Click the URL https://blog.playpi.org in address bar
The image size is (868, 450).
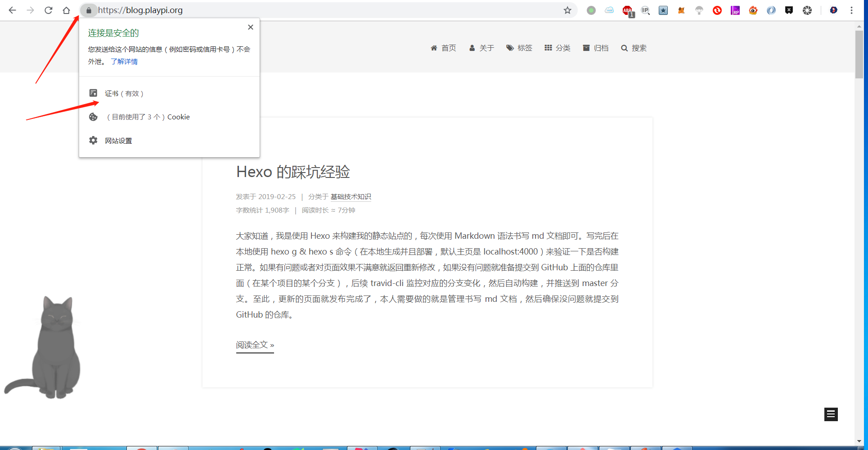tap(140, 10)
